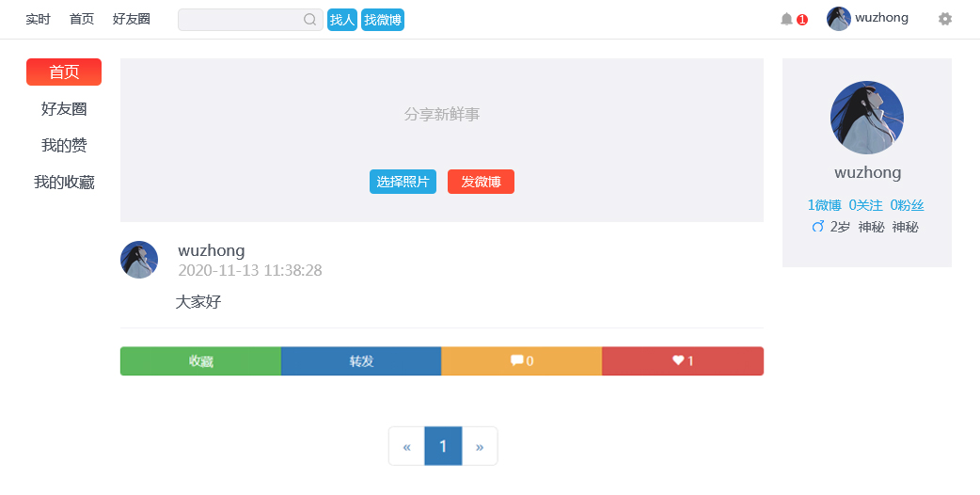980x495 pixels.
Task: Open the post author's avatar beside 大家好
Action: click(x=139, y=260)
